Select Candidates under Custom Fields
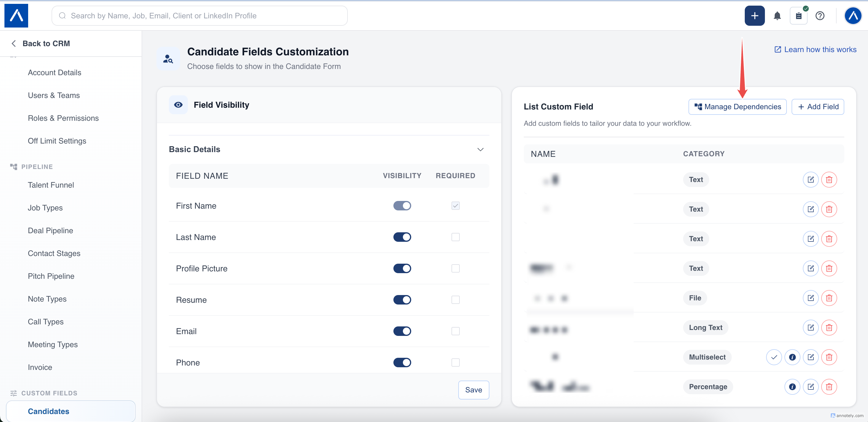The height and width of the screenshot is (422, 868). (71, 411)
